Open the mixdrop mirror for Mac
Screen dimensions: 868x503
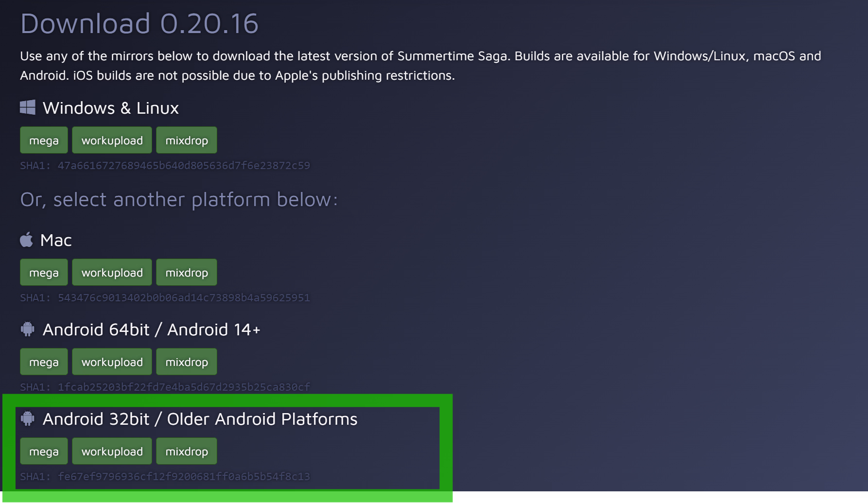[187, 272]
